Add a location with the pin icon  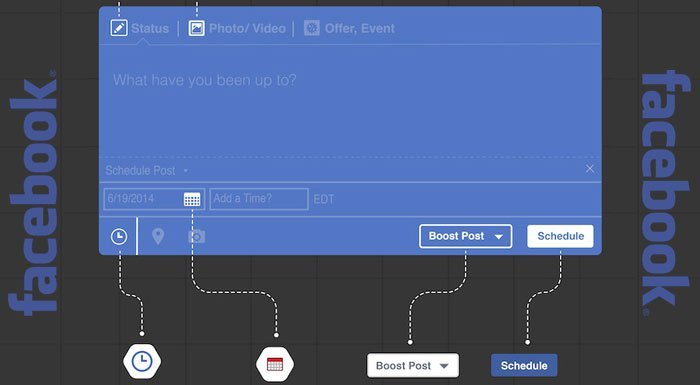158,236
